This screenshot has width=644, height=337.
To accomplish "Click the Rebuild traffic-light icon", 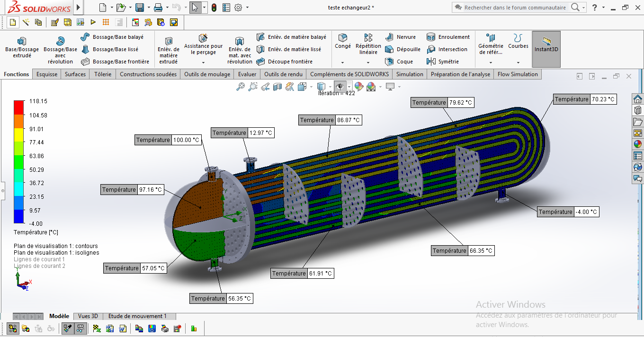I will (x=214, y=8).
